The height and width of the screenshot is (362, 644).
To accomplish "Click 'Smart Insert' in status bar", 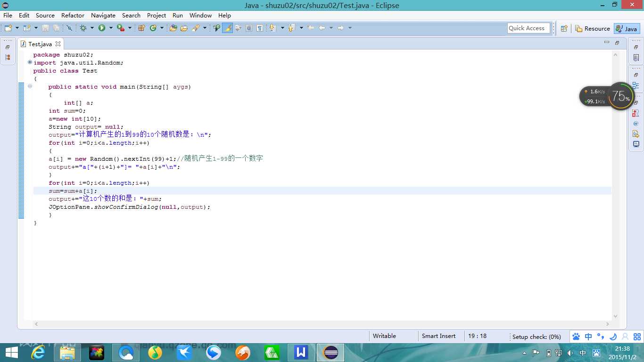I will point(438,336).
